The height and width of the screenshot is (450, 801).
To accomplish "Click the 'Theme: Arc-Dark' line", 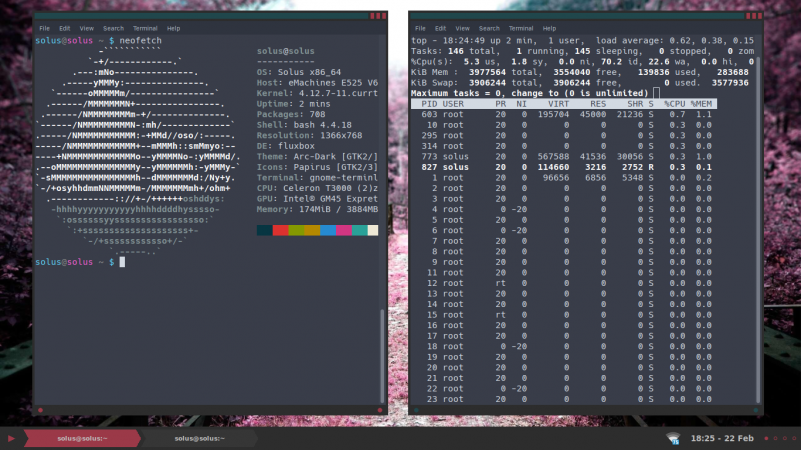I will [x=317, y=157].
